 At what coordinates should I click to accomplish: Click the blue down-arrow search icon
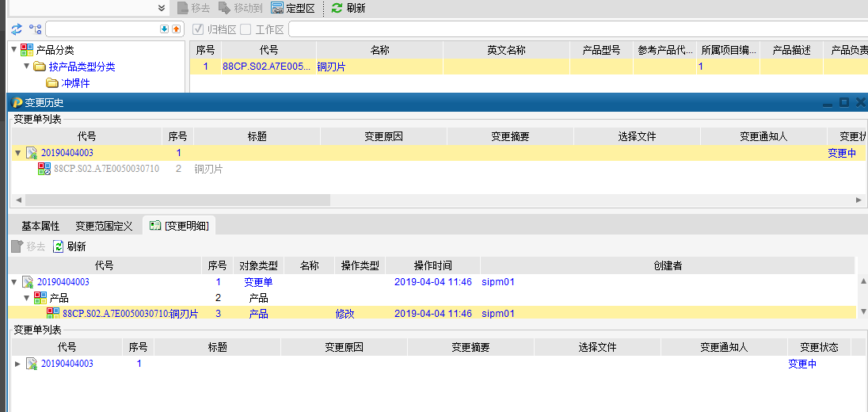(165, 29)
